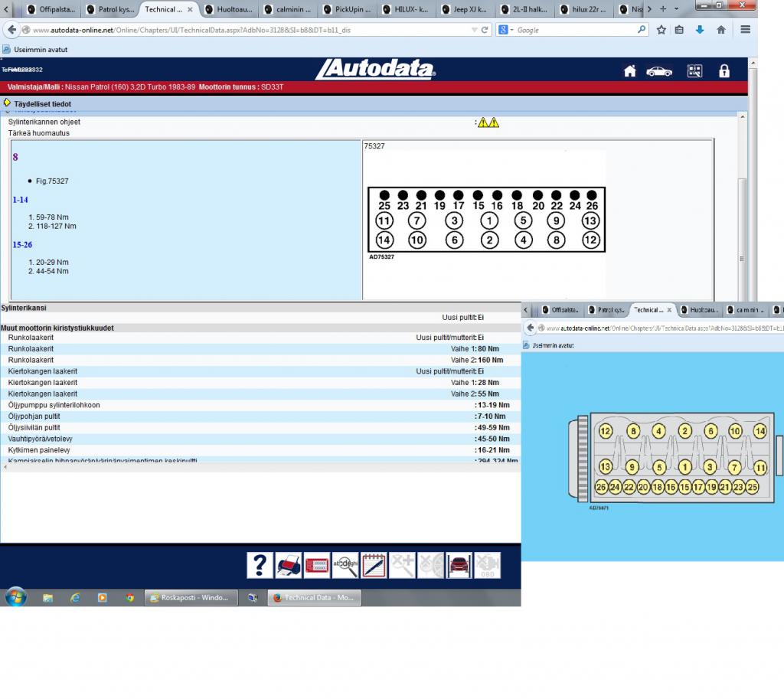Open the notepad with pen icon
Image resolution: width=784 pixels, height=699 pixels.
pos(374,565)
